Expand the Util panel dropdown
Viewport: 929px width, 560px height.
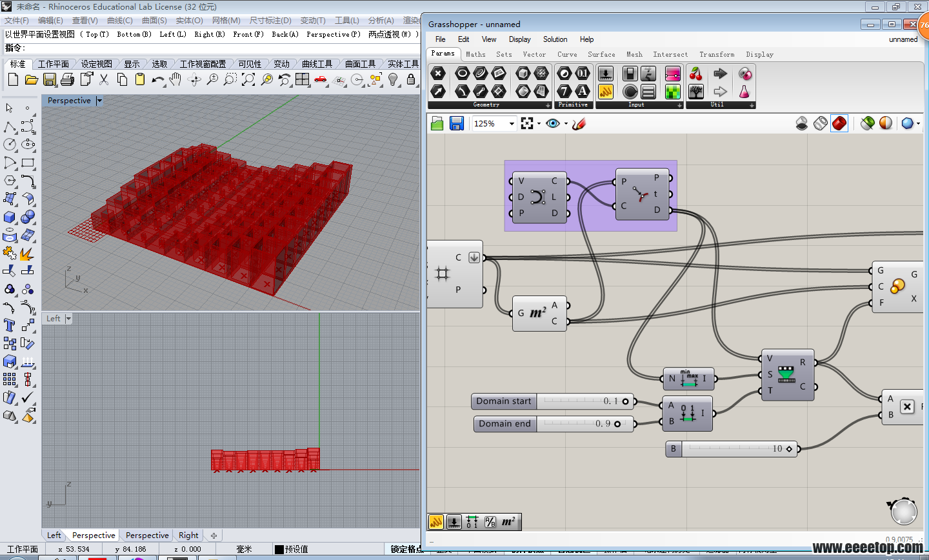tap(752, 105)
